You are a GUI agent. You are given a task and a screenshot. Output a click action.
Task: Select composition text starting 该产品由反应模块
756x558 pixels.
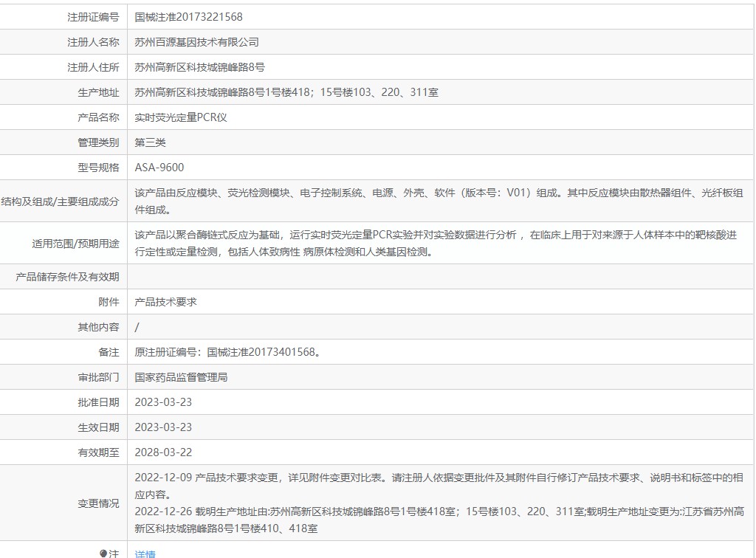click(439, 201)
